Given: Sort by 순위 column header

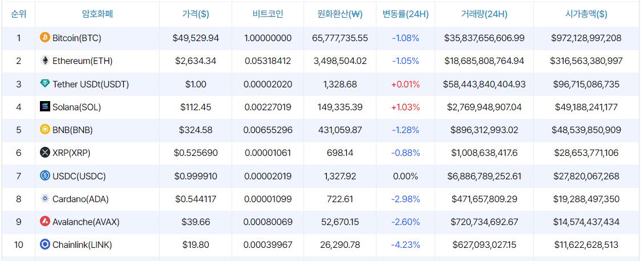Looking at the screenshot, I should 18,14.
